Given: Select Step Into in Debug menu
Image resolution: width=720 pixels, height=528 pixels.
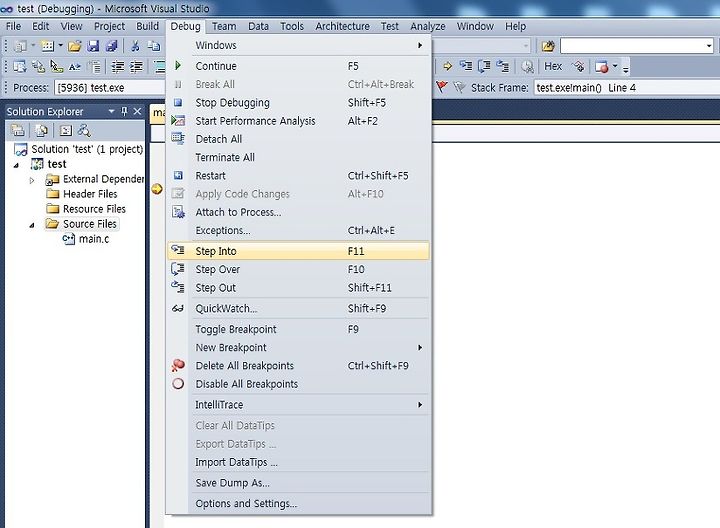Looking at the screenshot, I should pos(298,251).
